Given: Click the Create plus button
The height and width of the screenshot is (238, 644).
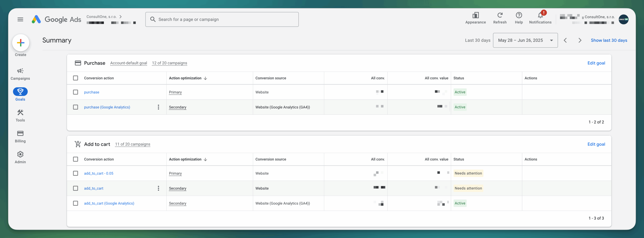Looking at the screenshot, I should pyautogui.click(x=21, y=43).
